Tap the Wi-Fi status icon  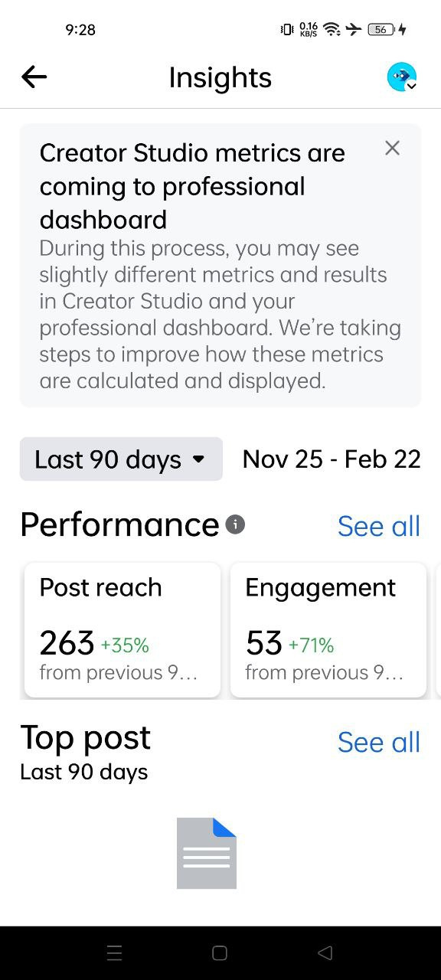click(332, 29)
